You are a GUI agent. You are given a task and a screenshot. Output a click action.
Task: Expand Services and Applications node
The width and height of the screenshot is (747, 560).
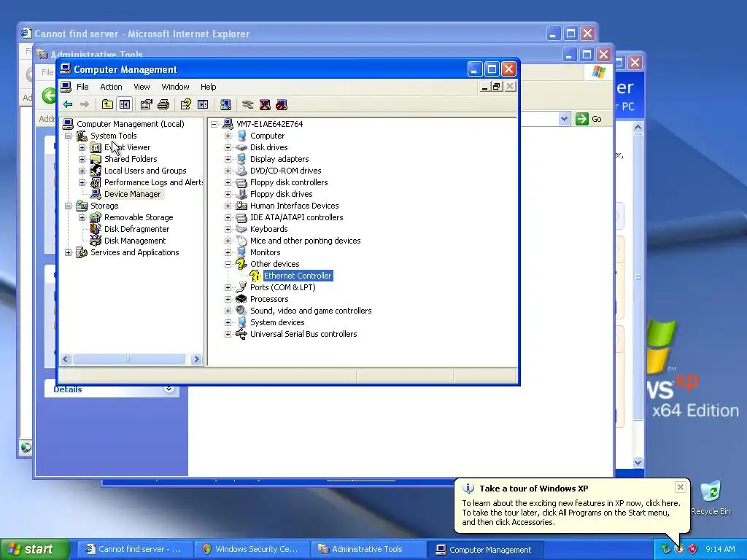[x=68, y=252]
